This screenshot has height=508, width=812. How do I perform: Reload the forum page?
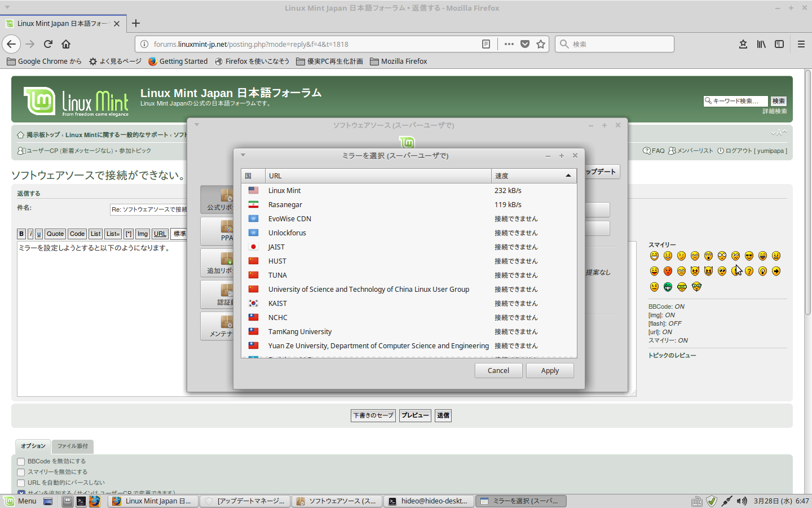pos(48,44)
